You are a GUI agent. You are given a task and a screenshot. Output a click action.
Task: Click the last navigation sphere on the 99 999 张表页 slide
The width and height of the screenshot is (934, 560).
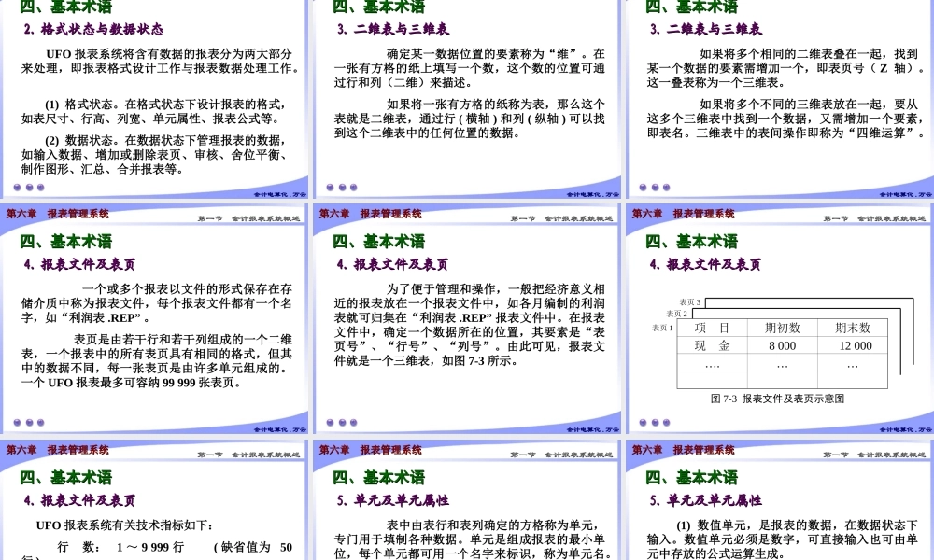click(x=40, y=422)
